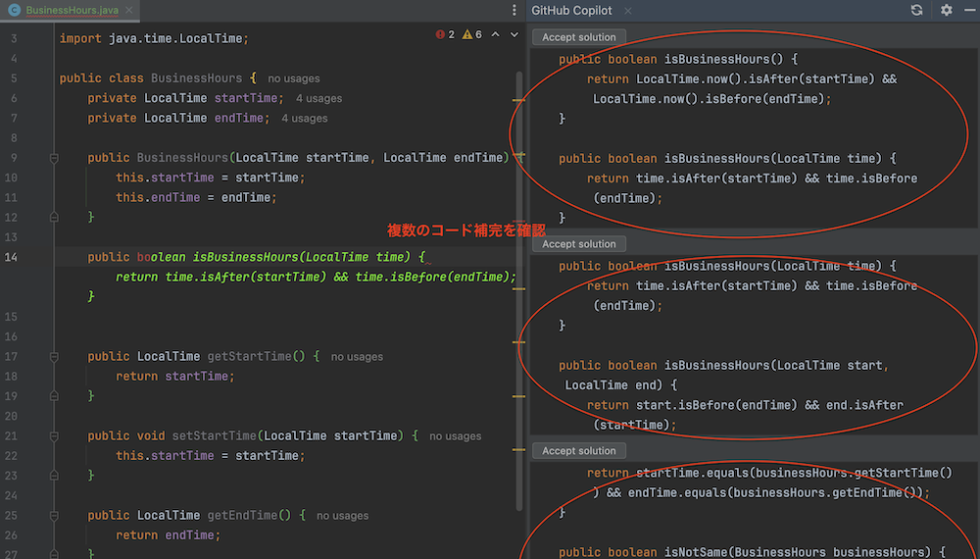
Task: Click 'LocalTime.now().isBefore(endTime);' in Copilot panel
Action: (x=711, y=99)
